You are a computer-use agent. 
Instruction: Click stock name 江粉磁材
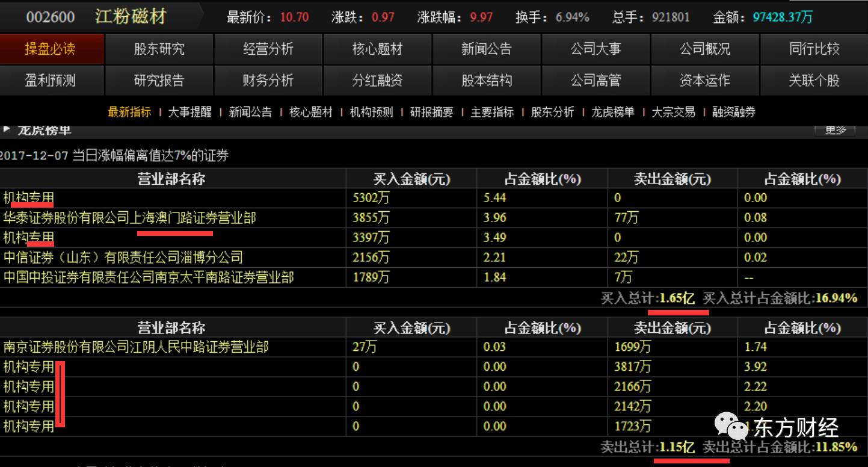[131, 16]
